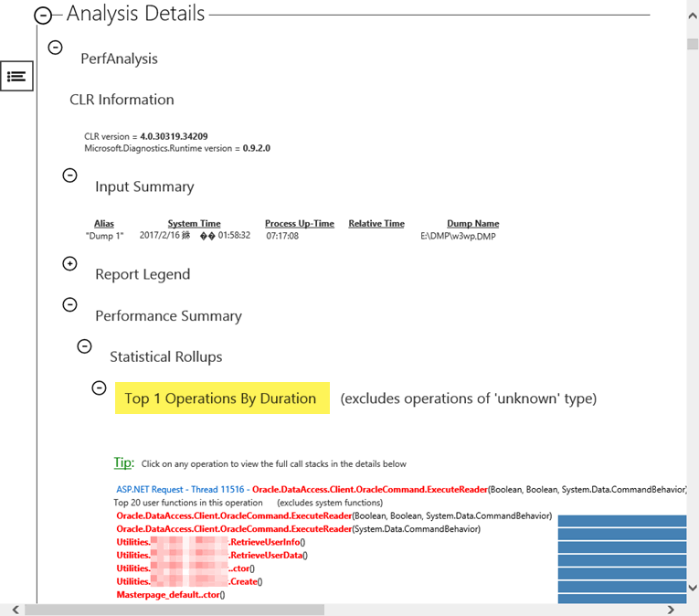Collapse the PerfAnalysis section
This screenshot has height=616, width=699.
click(56, 47)
